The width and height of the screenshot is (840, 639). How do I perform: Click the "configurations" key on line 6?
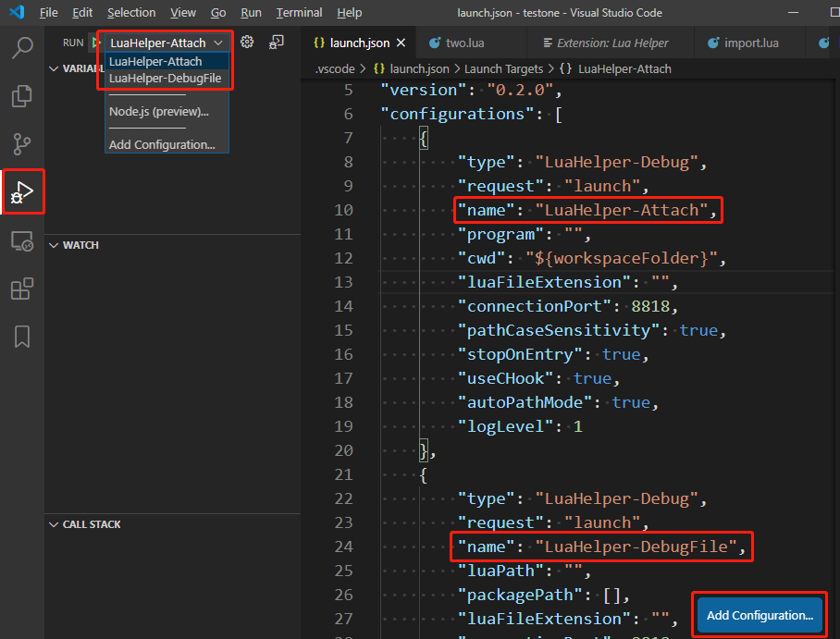458,114
